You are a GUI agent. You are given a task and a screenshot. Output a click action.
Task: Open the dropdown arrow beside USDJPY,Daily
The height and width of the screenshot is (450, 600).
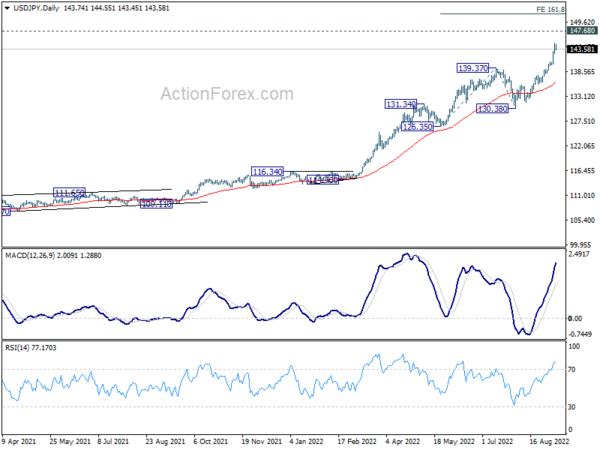point(7,8)
